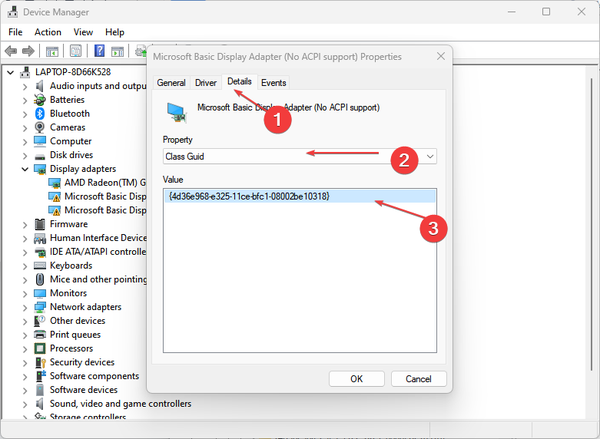The width and height of the screenshot is (600, 439).
Task: Click the Sound, video and game controllers icon
Action: [39, 403]
